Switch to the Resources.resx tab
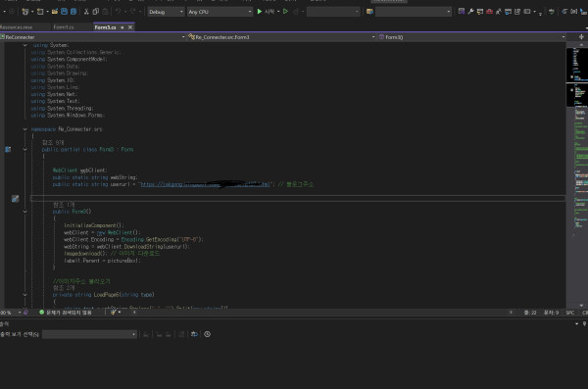This screenshot has width=588, height=389. (17, 27)
